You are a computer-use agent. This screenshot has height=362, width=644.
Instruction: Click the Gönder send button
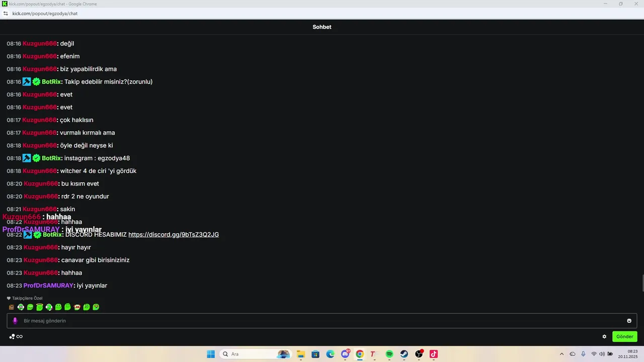tap(625, 336)
